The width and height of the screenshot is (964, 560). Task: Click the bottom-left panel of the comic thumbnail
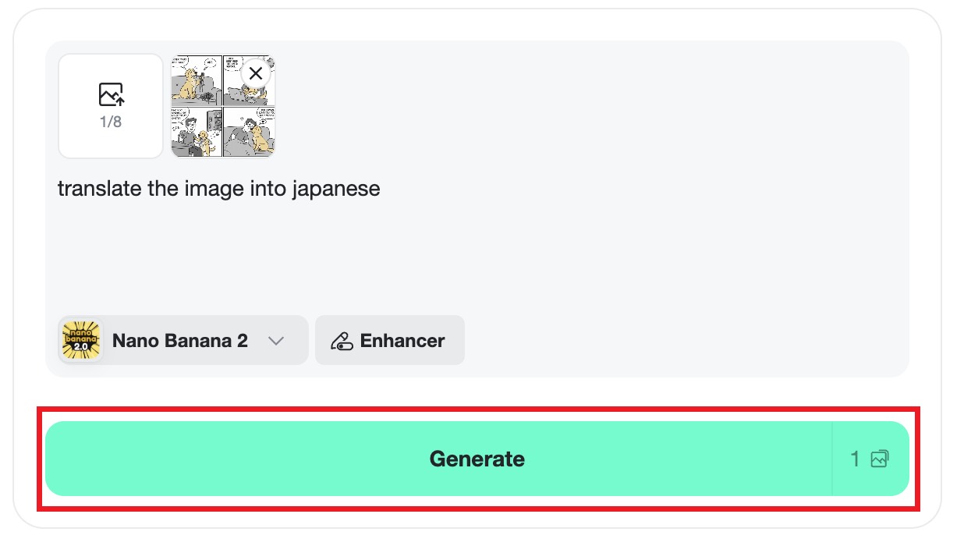(x=195, y=133)
